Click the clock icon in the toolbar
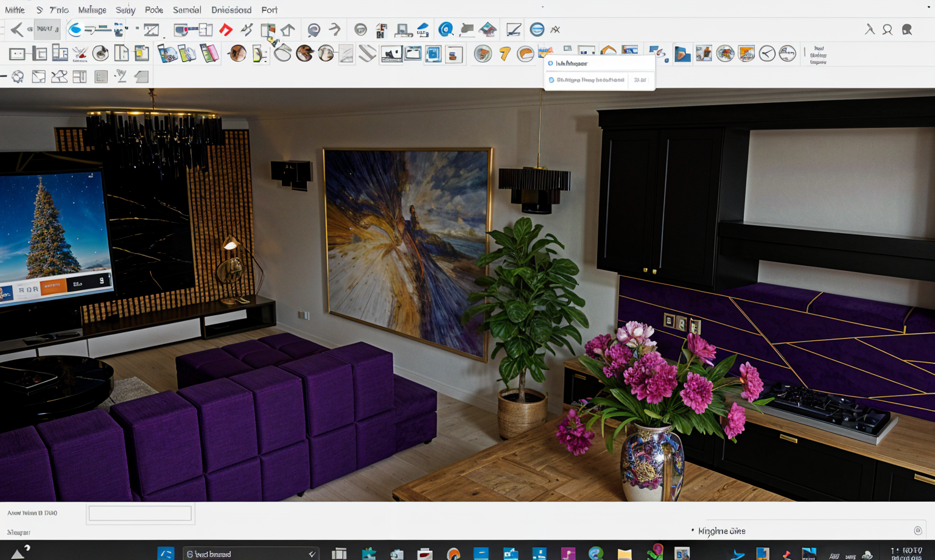 (x=767, y=54)
